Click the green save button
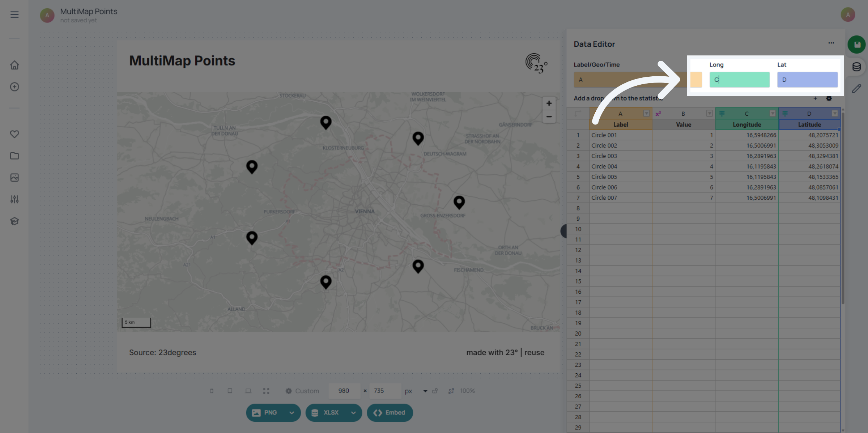The image size is (868, 433). 856,44
